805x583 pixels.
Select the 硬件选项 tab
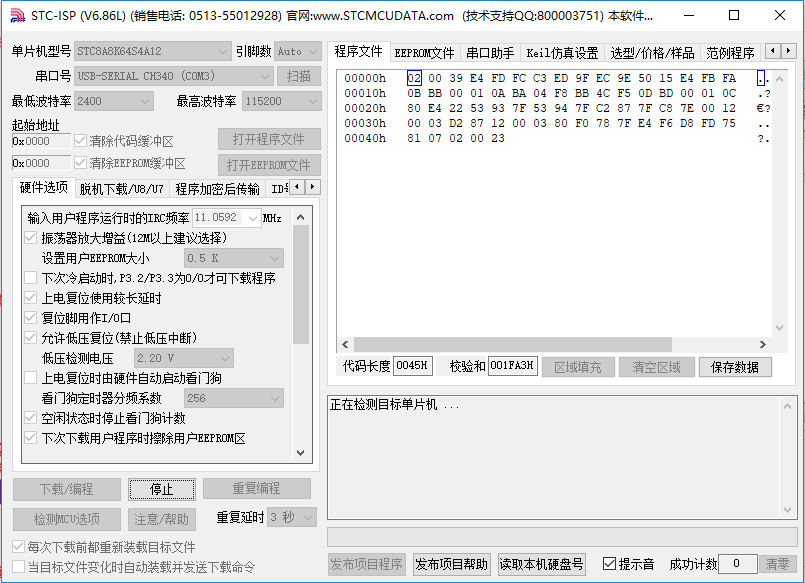pyautogui.click(x=44, y=187)
